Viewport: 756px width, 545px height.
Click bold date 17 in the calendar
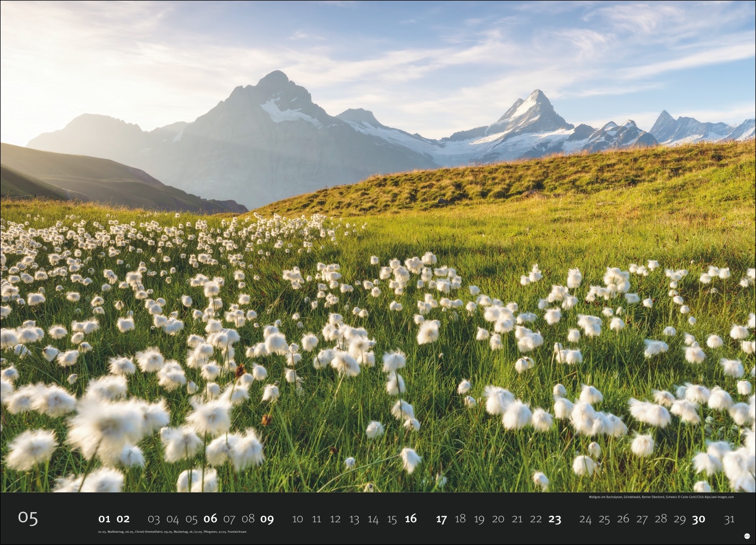click(x=441, y=519)
